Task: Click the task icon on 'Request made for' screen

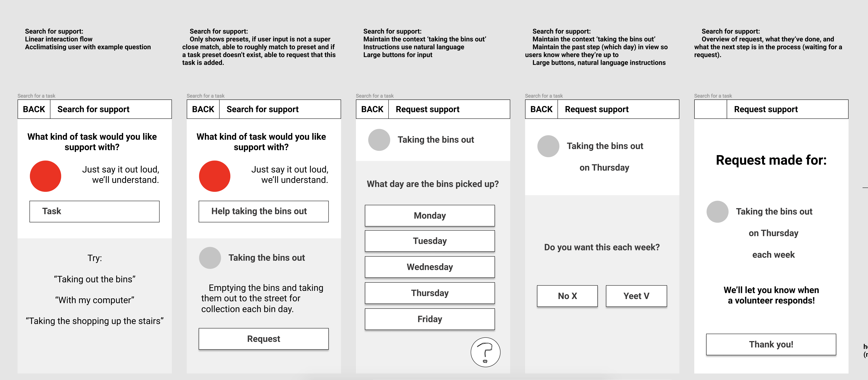Action: (x=717, y=211)
